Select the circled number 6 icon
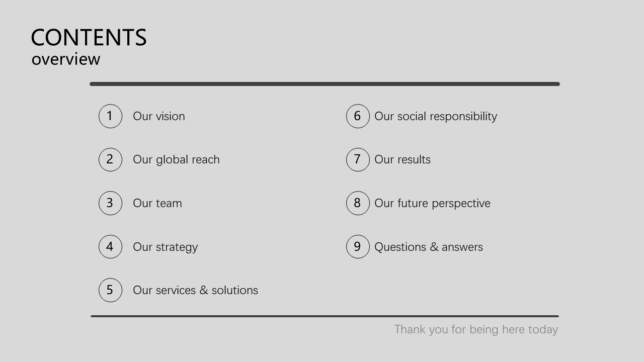644x362 pixels. click(358, 116)
